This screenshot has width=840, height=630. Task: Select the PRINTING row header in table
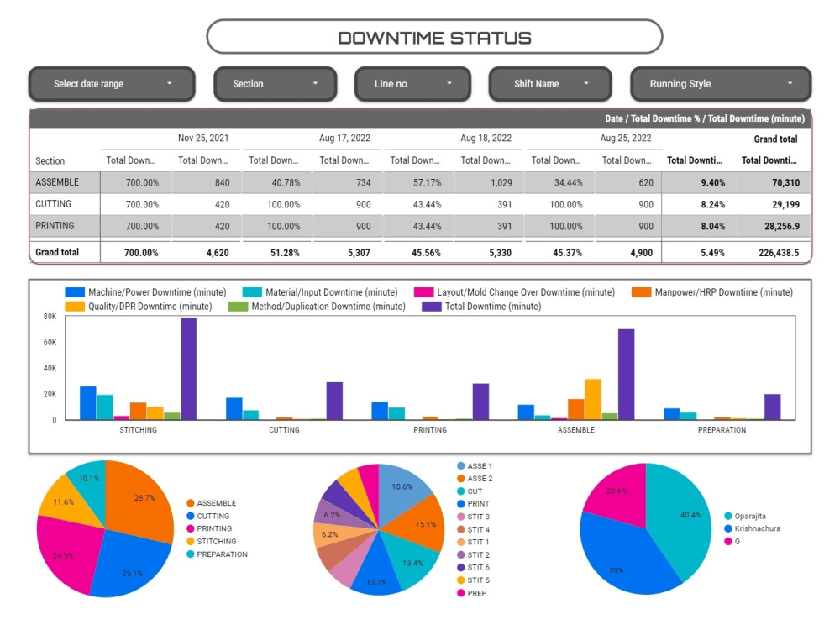coord(55,226)
